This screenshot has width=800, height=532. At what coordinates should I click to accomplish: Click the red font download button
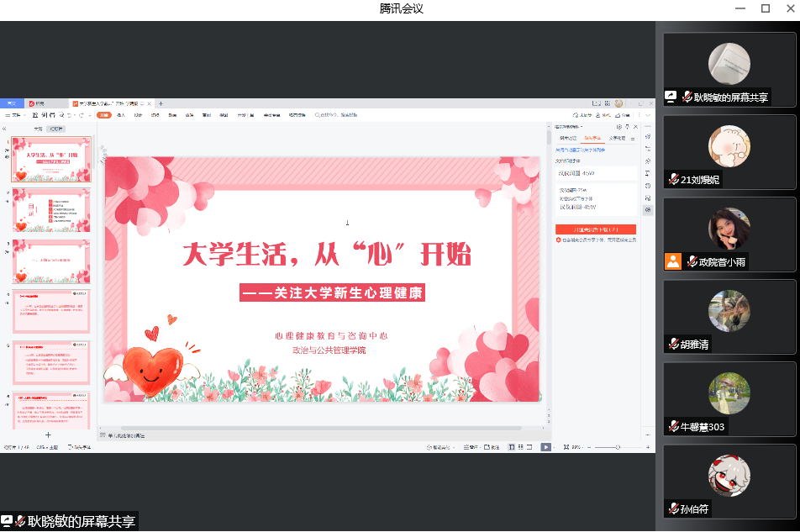[595, 229]
